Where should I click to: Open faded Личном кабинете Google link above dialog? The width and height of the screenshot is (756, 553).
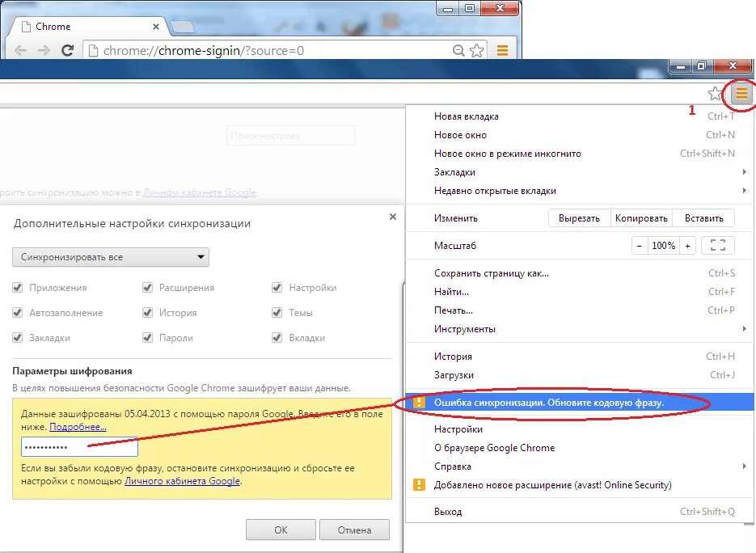(x=200, y=192)
